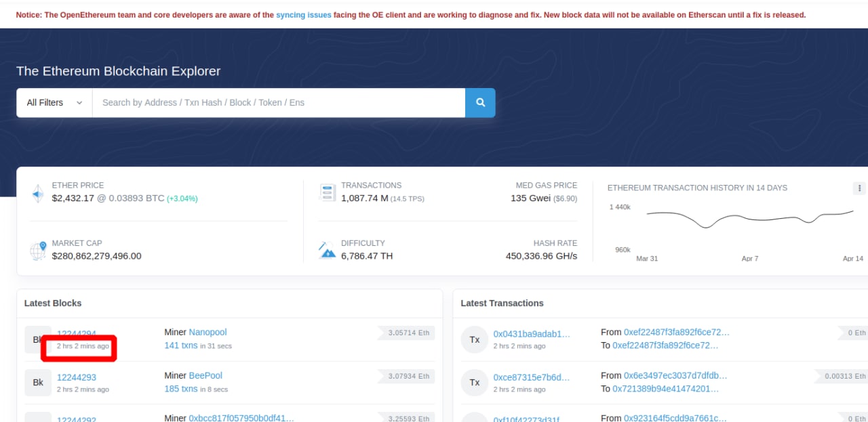Click the Latest Transactions heading
Image resolution: width=868 pixels, height=422 pixels.
click(502, 303)
